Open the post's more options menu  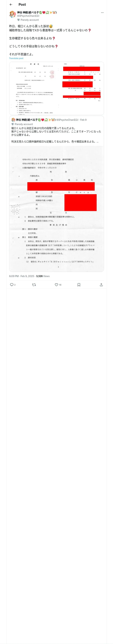pyautogui.click(x=102, y=13)
